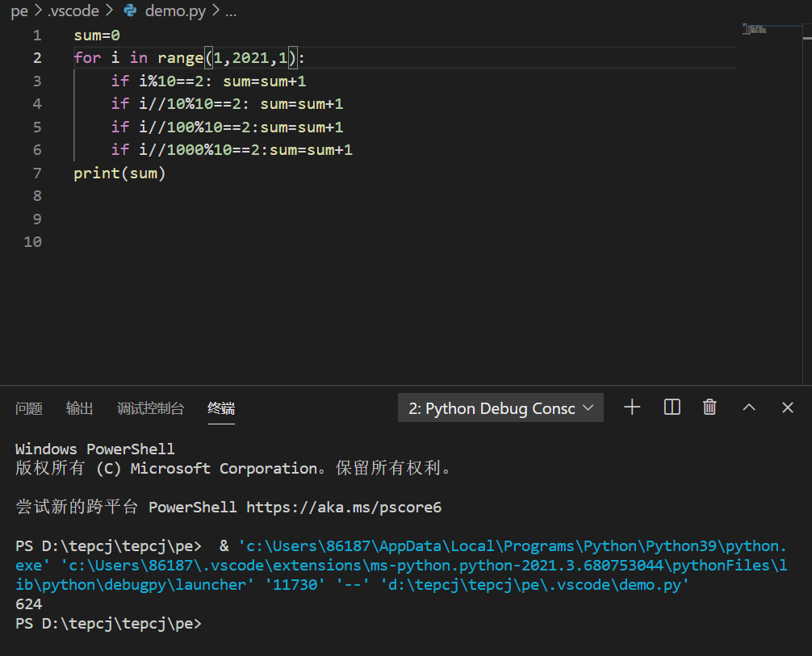Screen dimensions: 812x656
Task: Click the https://aka.ms/pscore6 link
Action: (344, 507)
